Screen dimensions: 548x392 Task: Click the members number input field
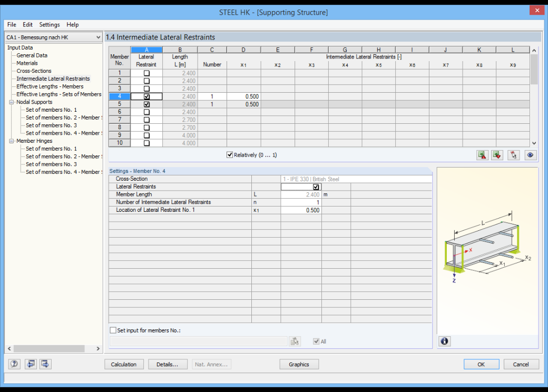pos(199,341)
